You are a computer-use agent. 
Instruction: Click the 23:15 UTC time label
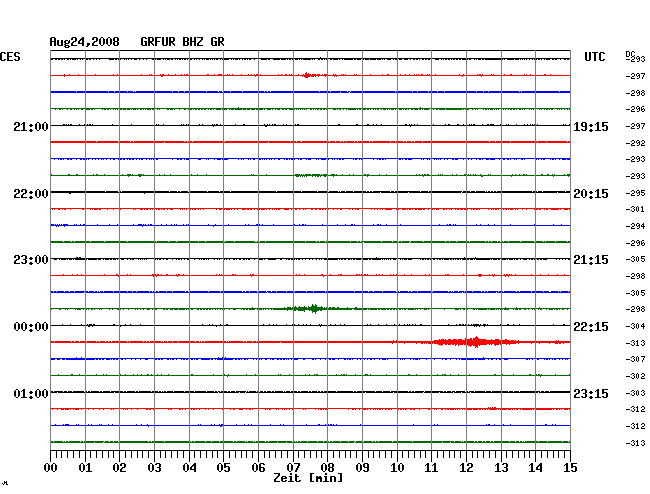591,393
